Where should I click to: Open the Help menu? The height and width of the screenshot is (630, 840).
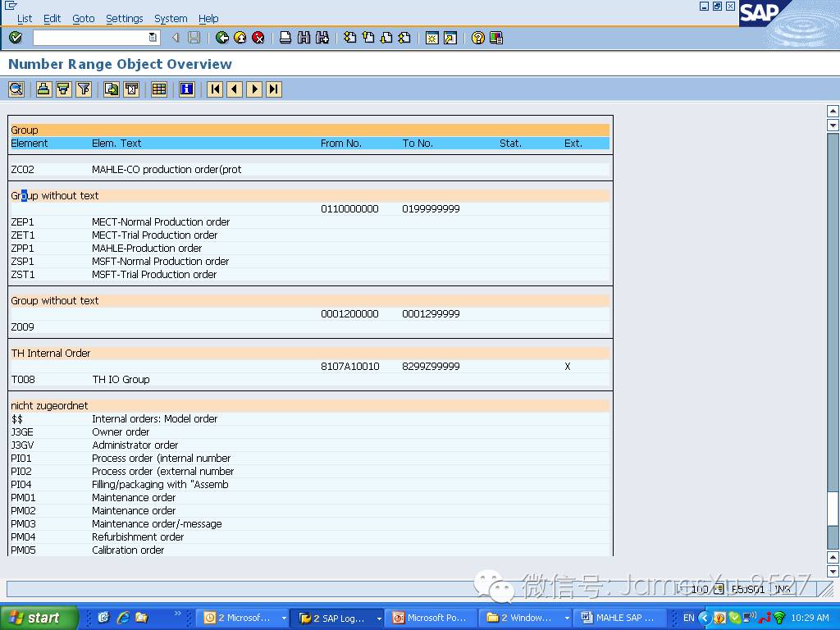point(208,19)
